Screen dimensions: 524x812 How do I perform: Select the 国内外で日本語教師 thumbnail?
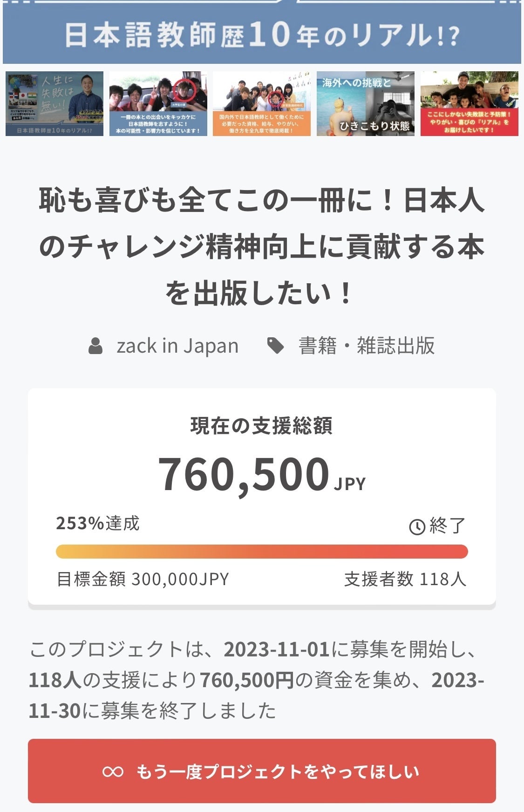[x=262, y=104]
